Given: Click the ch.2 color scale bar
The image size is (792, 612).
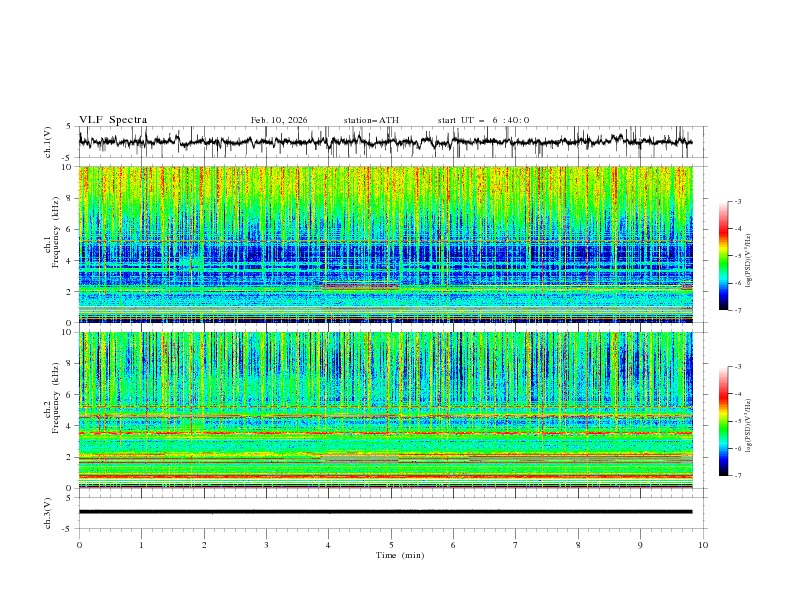Looking at the screenshot, I should (x=723, y=421).
